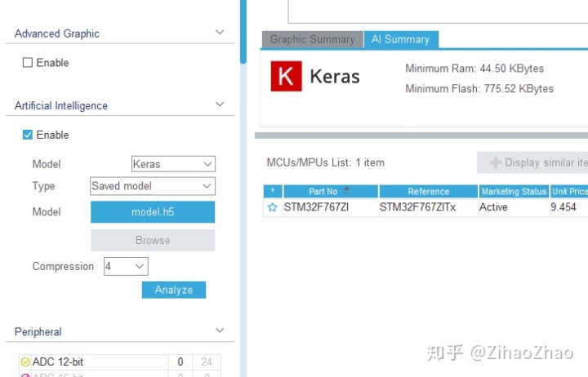Click the 9.454 unit price cell
The image size is (588, 377).
pos(569,207)
